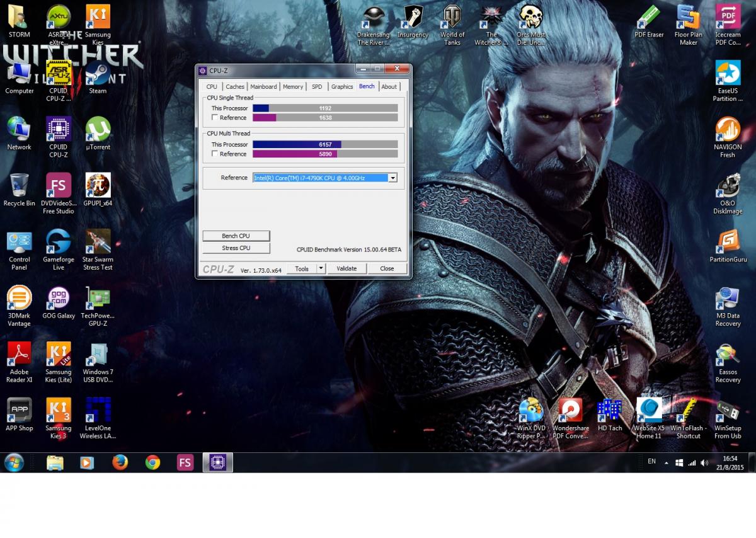Launch LevelOne Wireless LAN icon

pos(98,418)
